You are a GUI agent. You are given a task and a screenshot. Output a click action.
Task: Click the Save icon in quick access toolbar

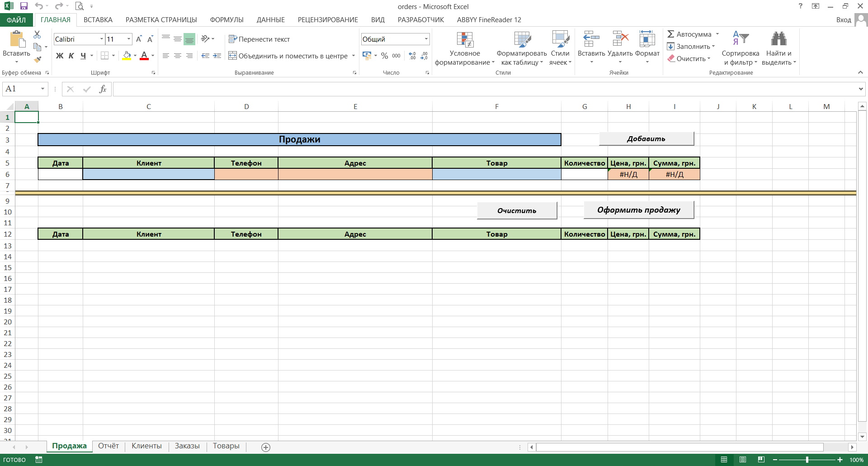pyautogui.click(x=24, y=6)
